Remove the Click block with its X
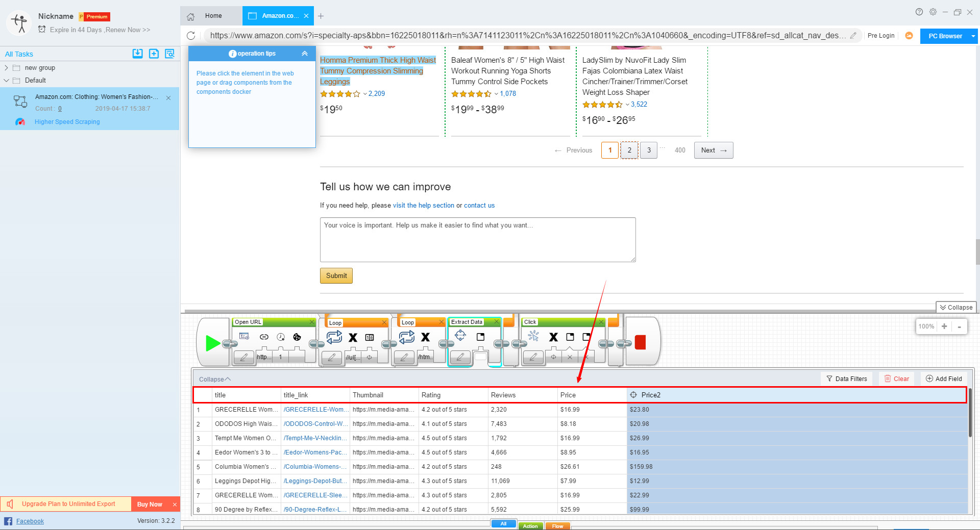980x530 pixels. click(x=601, y=322)
